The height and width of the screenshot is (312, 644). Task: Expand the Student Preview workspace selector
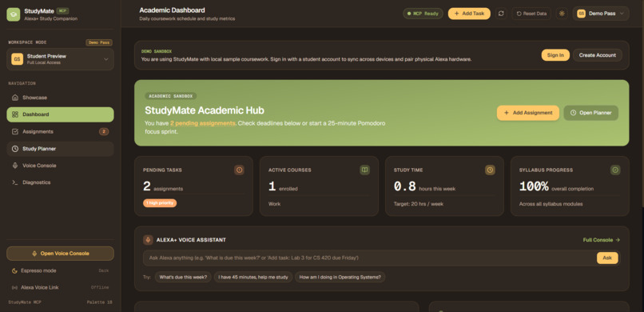point(60,59)
